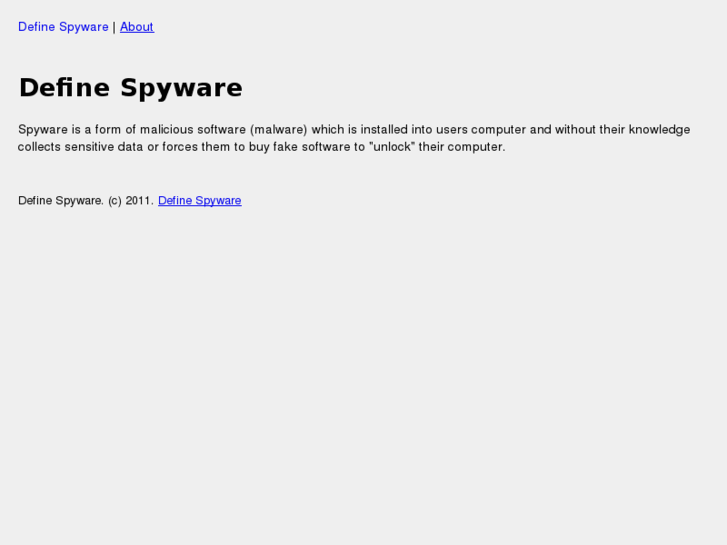Click the word "Spyware" starting the paragraph
The width and height of the screenshot is (727, 545).
point(42,130)
